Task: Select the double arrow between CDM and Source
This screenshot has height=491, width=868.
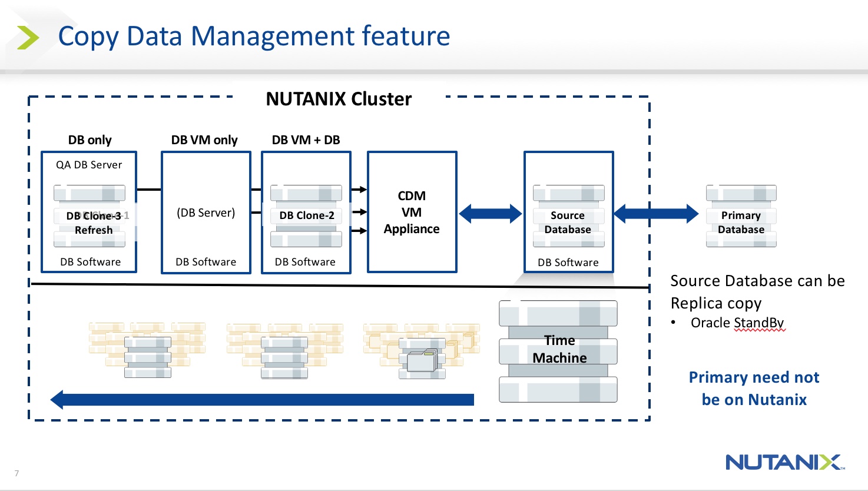Action: coord(490,213)
